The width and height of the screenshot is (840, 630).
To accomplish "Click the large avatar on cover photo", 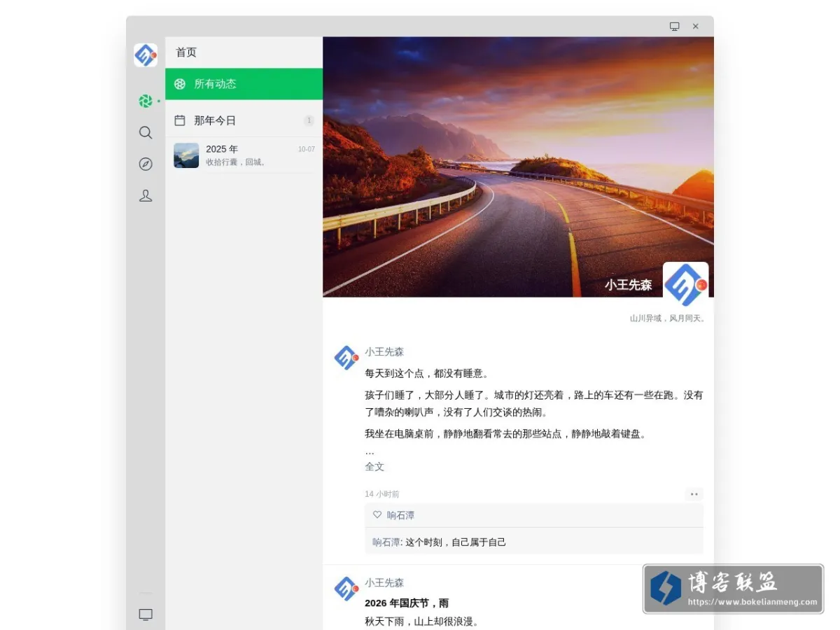I will (x=686, y=285).
